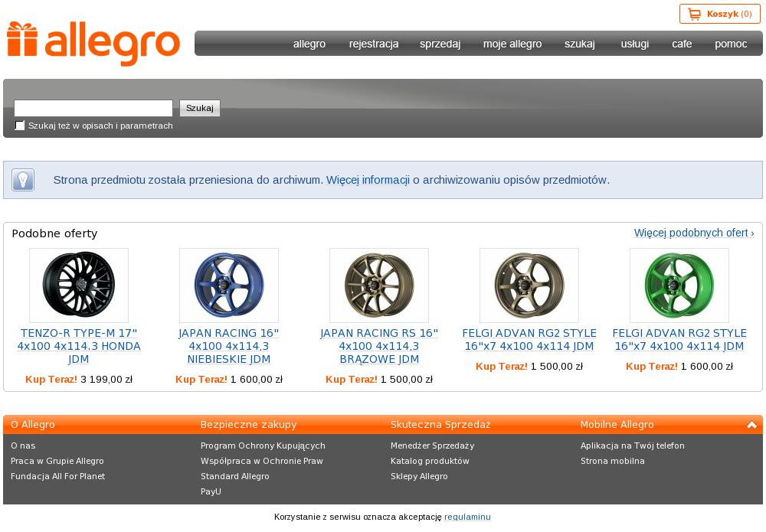Viewport: 766px width, 532px height.
Task: Click the search text field
Action: (x=93, y=108)
